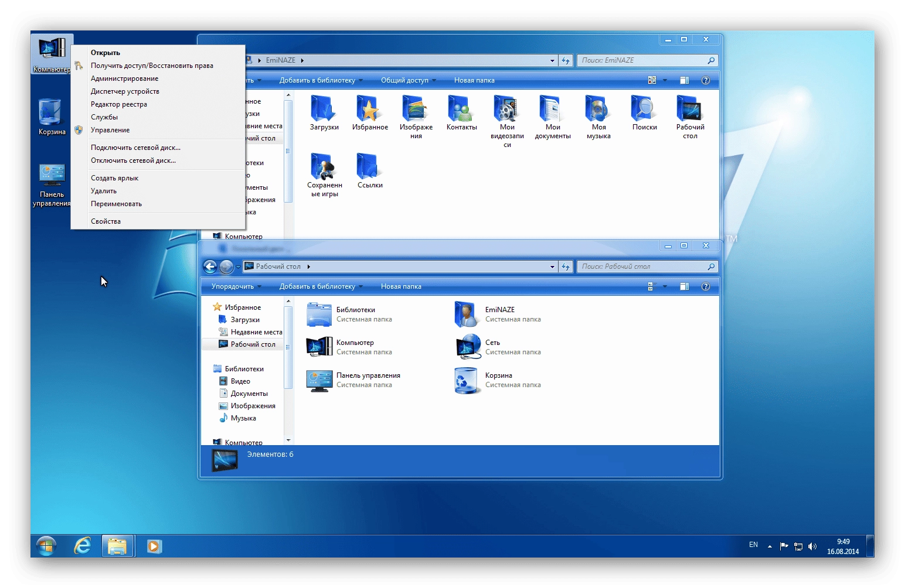
Task: Choose Редактор реестра in the context menu
Action: (158, 104)
